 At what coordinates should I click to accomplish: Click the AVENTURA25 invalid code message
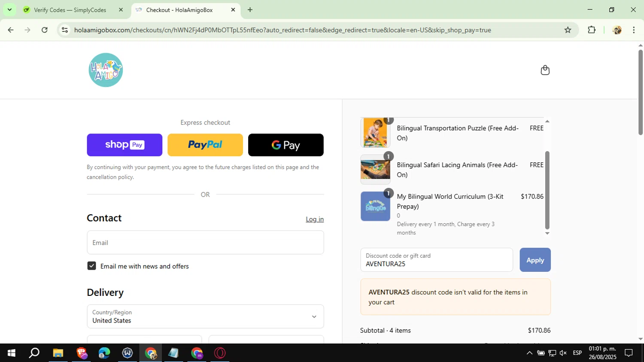coord(456,297)
